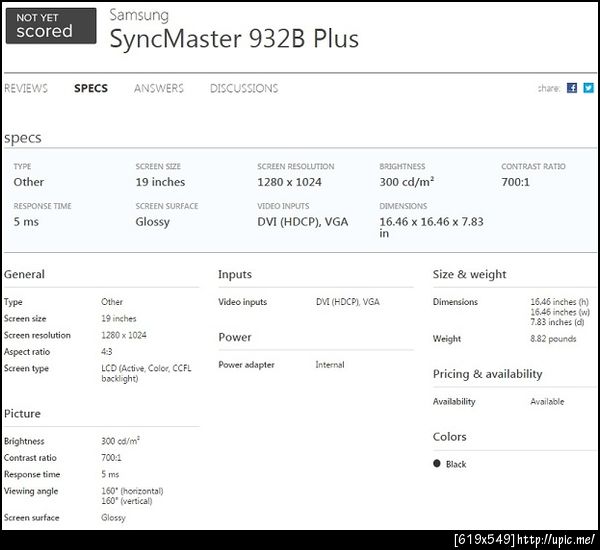Click the SyncMaster 932B Plus title
The height and width of the screenshot is (550, 600).
coord(234,39)
